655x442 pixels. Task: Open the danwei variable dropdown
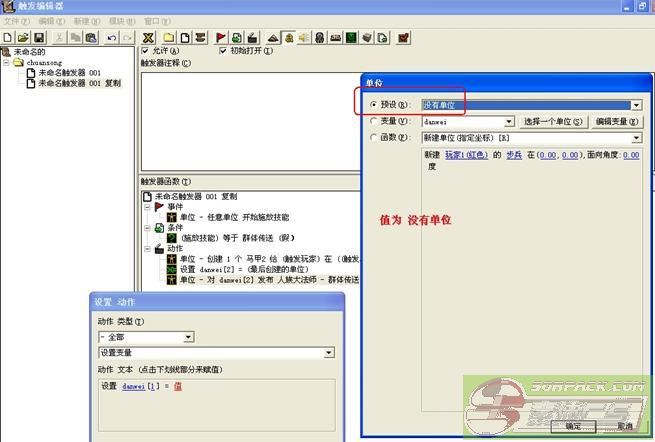click(x=509, y=121)
